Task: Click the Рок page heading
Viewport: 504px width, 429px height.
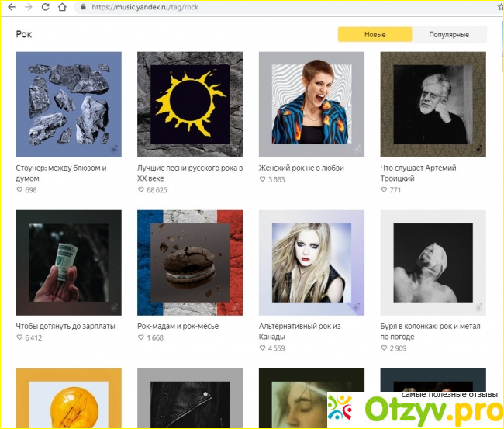Action: click(x=24, y=34)
